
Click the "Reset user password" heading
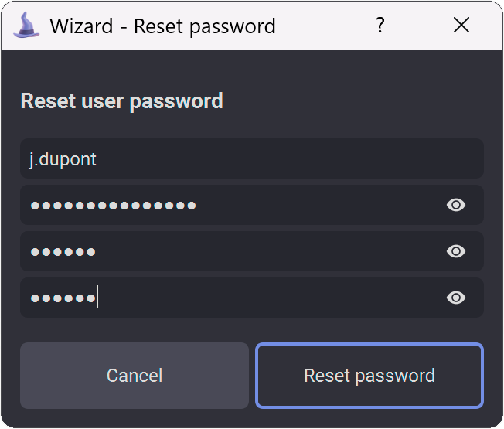click(122, 101)
